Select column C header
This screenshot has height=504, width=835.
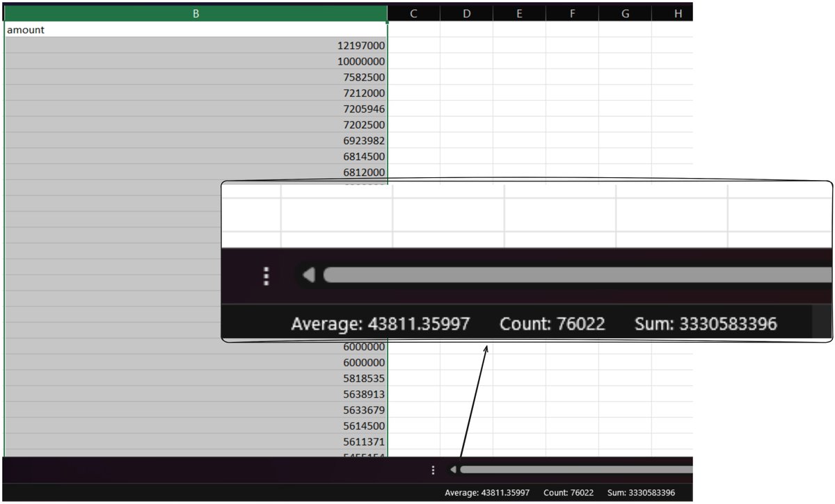coord(413,13)
